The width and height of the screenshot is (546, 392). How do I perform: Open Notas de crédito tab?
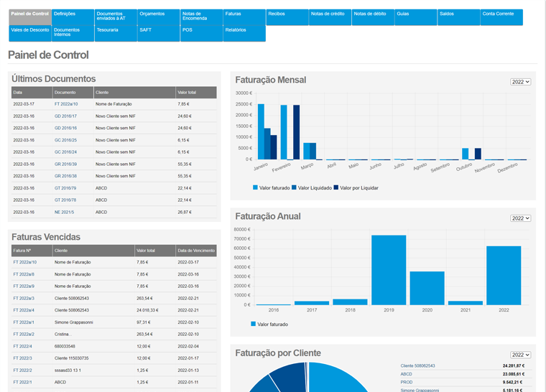[330, 17]
